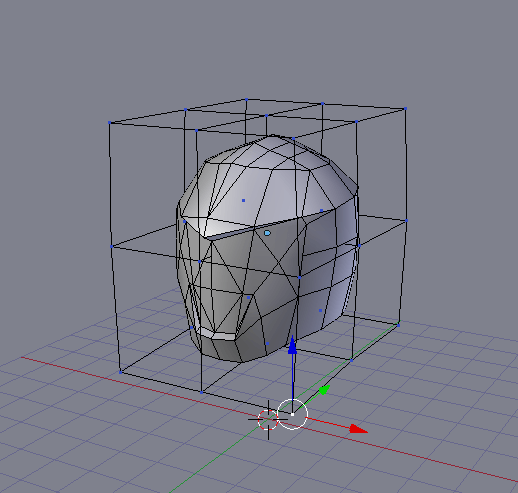Select bottom lattice point between near and right corners
The width and height of the screenshot is (518, 493).
click(x=351, y=360)
